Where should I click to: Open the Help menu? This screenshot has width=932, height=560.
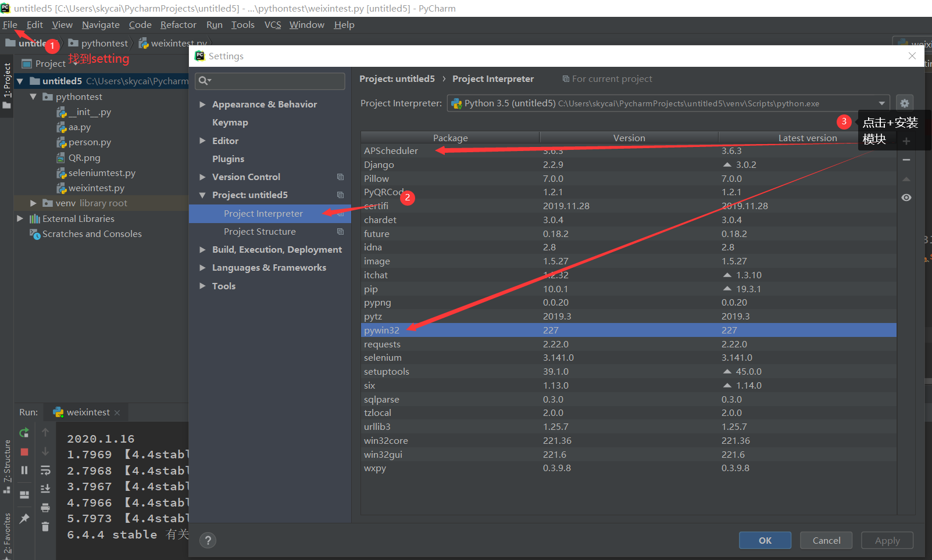344,24
